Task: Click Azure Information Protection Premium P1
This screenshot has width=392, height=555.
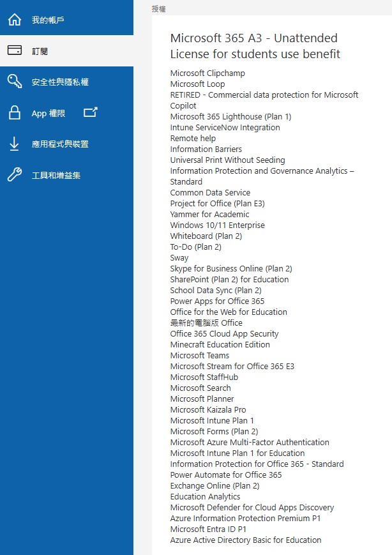Action: [x=245, y=518]
